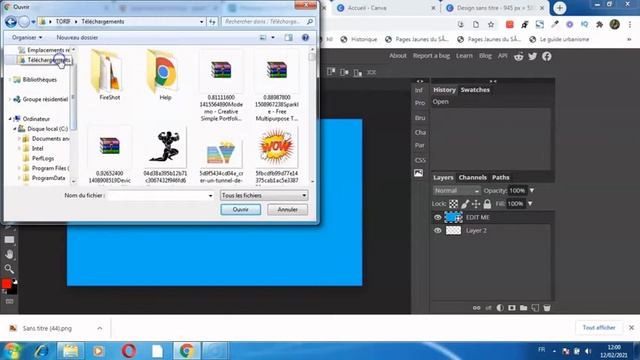640x360 pixels.
Task: Toggle lock image pixels brush icon
Action: [x=465, y=204]
